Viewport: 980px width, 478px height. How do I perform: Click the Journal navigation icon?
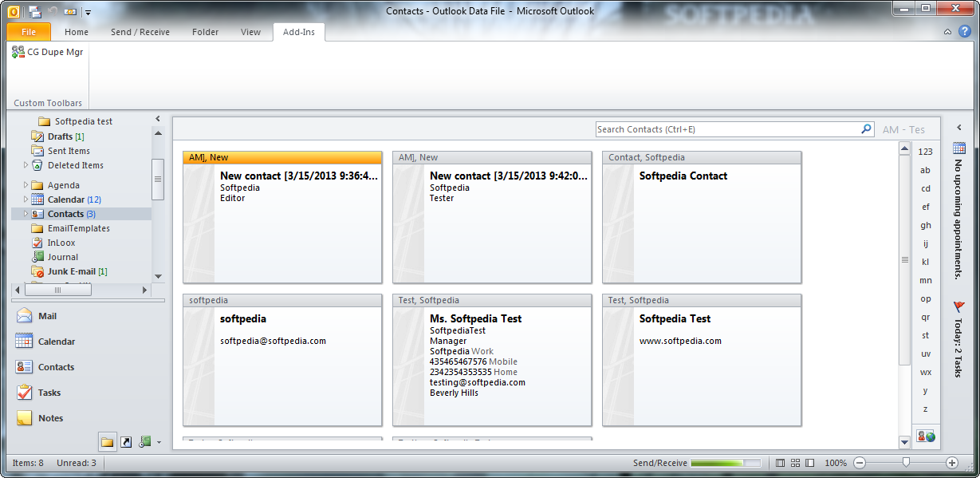tap(145, 441)
